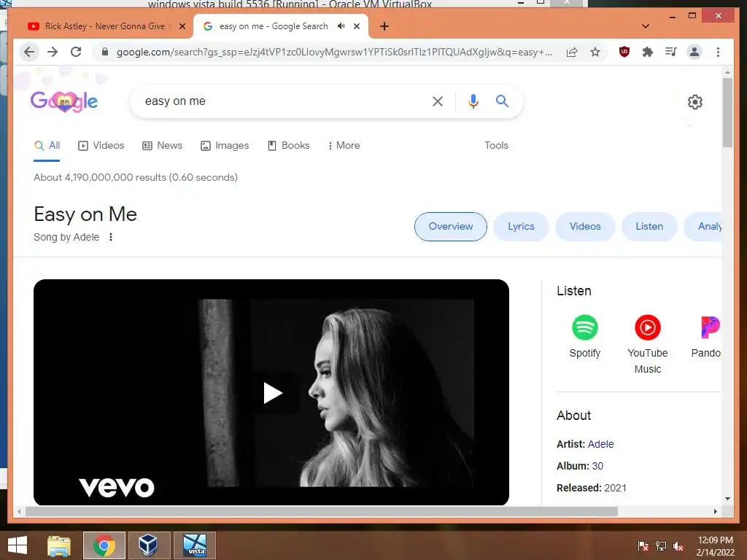Listen on Pandora
Screen dimensions: 747x560
(706, 337)
